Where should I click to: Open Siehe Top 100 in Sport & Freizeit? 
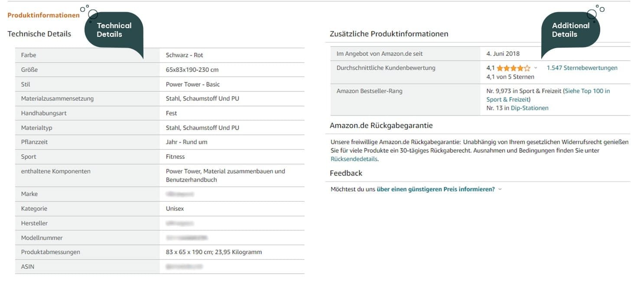pos(548,95)
